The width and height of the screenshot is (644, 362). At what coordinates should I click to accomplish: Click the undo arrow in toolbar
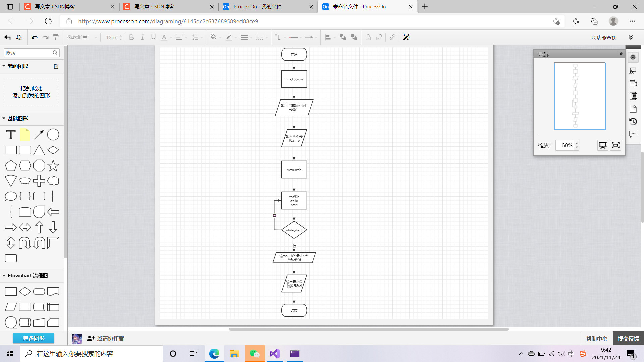tap(34, 37)
